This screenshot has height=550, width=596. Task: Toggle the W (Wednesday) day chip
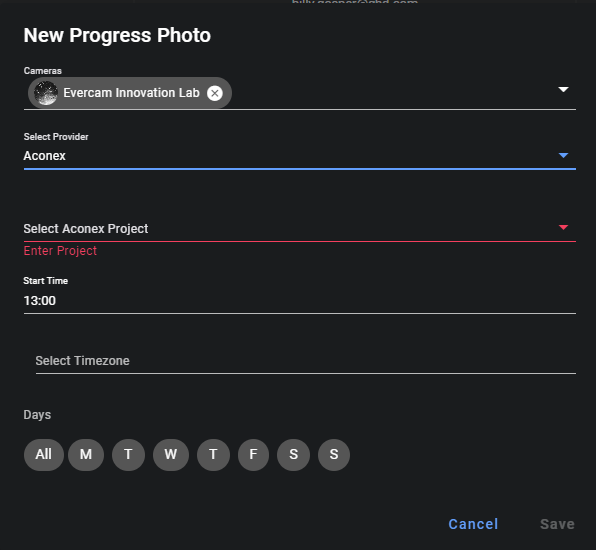coord(171,455)
